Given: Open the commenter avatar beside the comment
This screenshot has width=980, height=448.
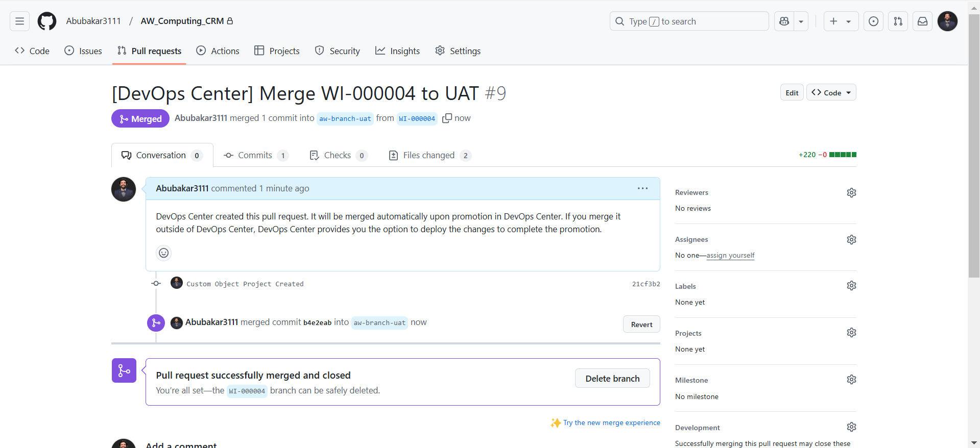Looking at the screenshot, I should (x=124, y=189).
